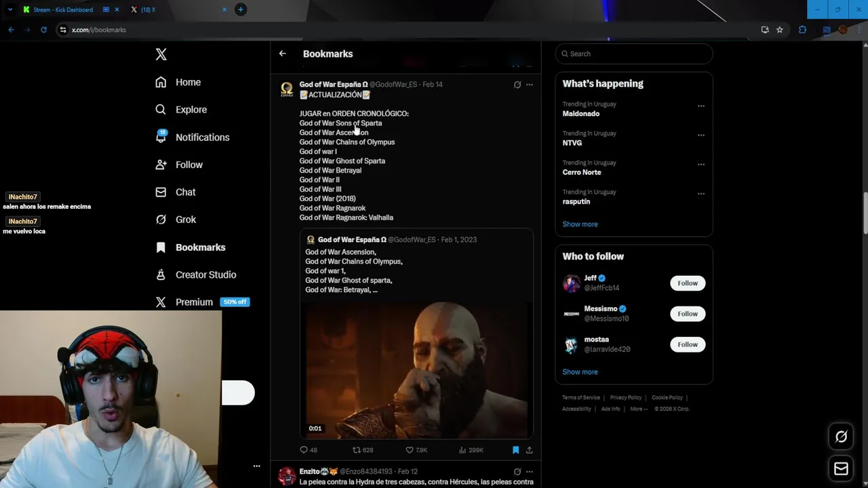Click Grok icon on Enzito's post

pyautogui.click(x=517, y=472)
